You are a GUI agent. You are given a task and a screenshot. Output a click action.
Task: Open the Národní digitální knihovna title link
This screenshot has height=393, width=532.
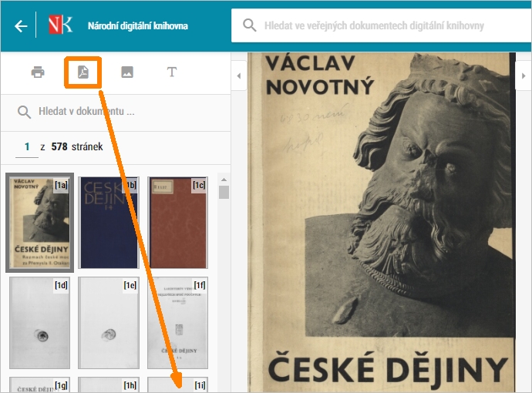tap(137, 25)
